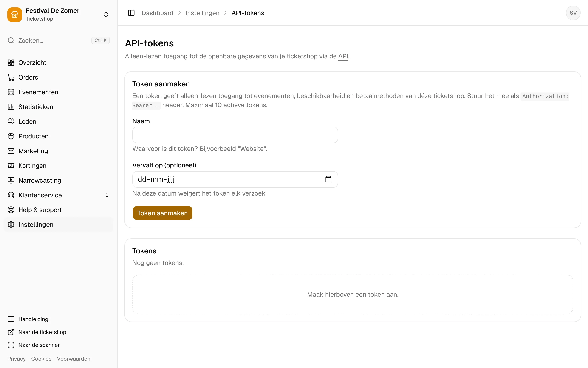
Task: Open Orders via the cart icon
Action: pyautogui.click(x=11, y=78)
